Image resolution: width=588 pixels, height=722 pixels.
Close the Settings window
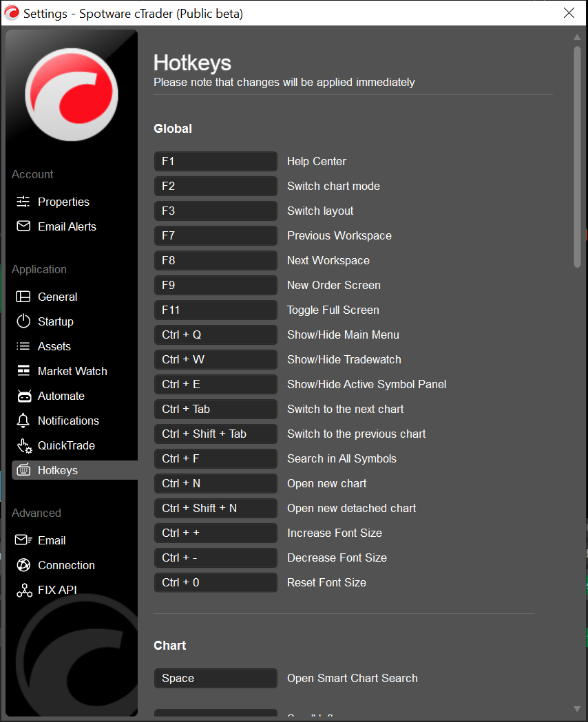click(569, 13)
